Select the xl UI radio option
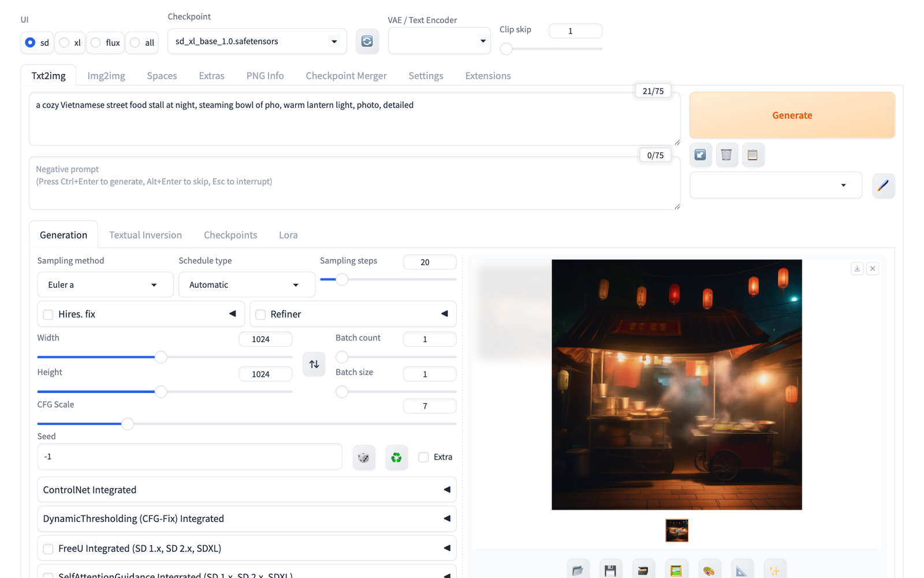The height and width of the screenshot is (578, 924). 70,43
